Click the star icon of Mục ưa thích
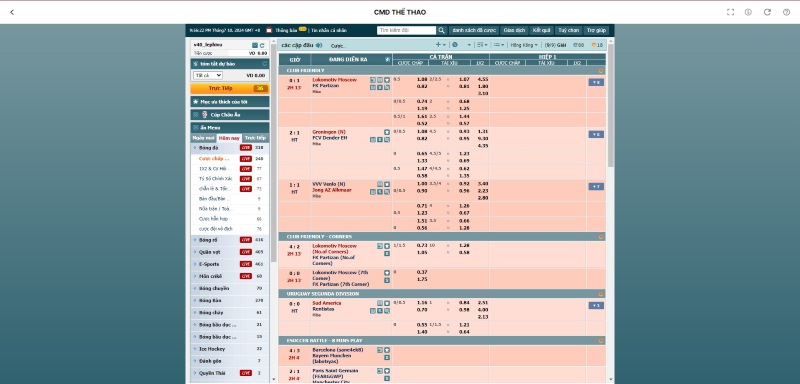 (196, 102)
